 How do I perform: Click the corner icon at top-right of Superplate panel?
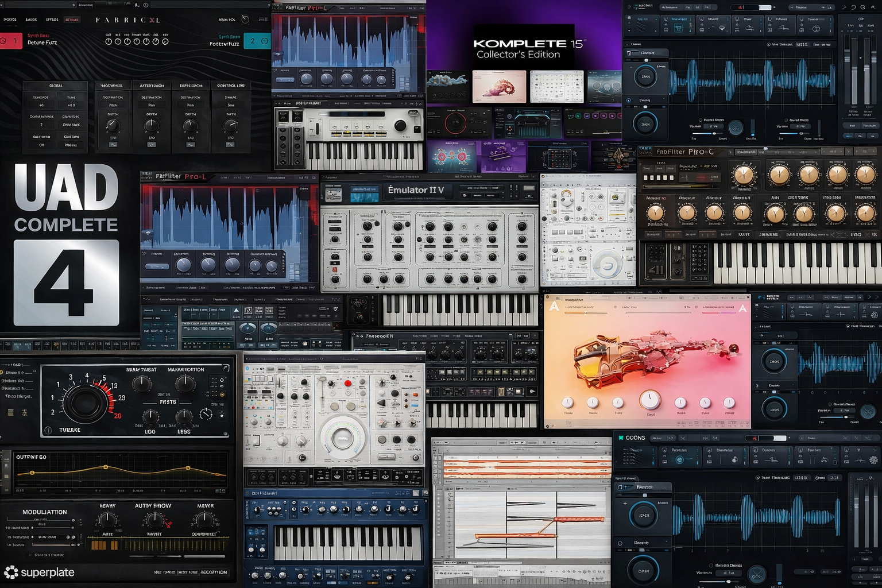pyautogui.click(x=226, y=368)
